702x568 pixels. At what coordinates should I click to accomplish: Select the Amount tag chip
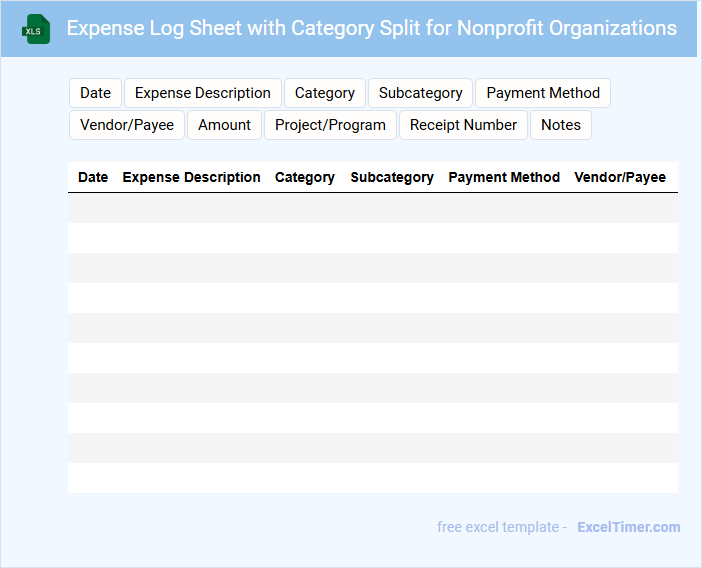pyautogui.click(x=224, y=125)
